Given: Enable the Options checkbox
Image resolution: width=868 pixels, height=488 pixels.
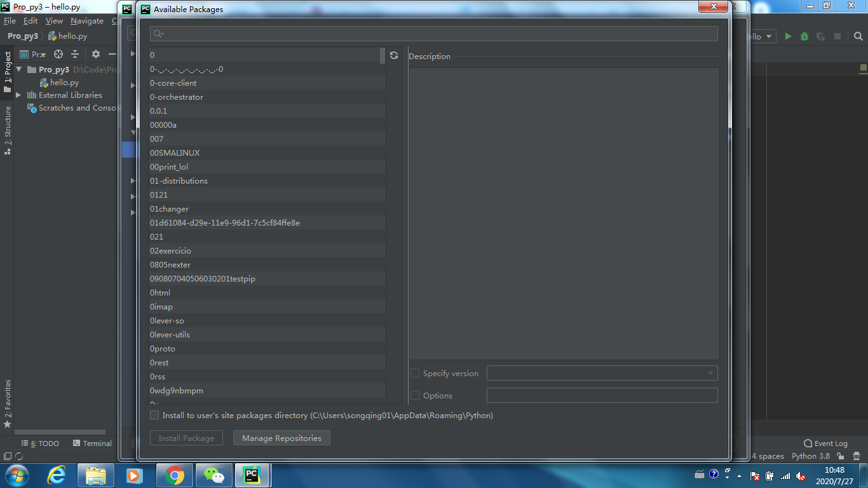Looking at the screenshot, I should [415, 395].
